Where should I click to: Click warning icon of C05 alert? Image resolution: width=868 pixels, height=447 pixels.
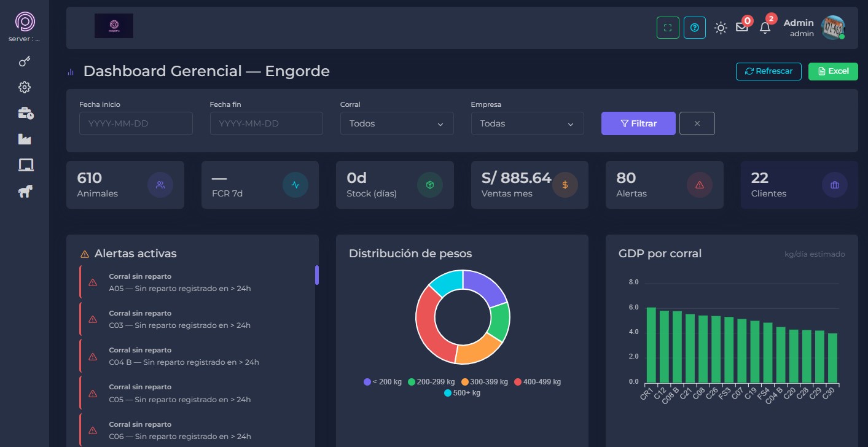[x=93, y=394]
